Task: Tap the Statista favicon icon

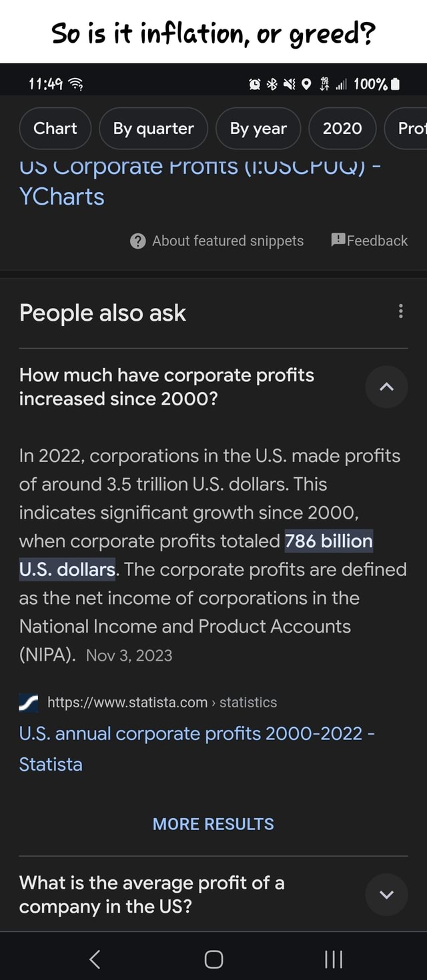Action: 29,703
